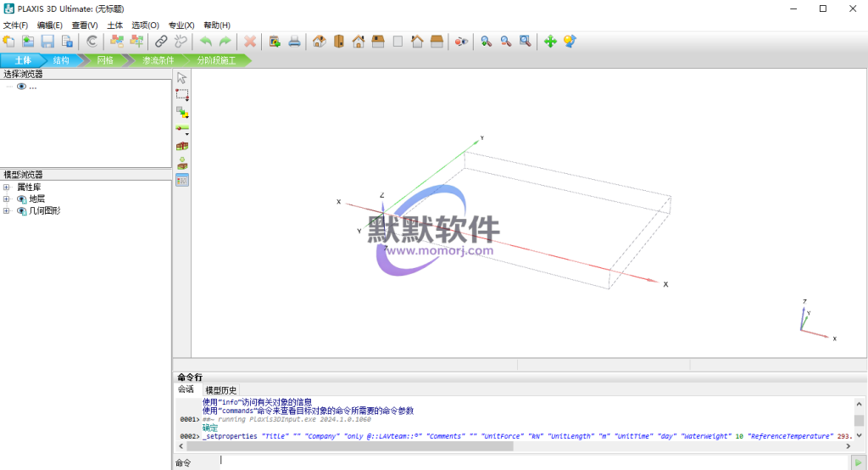This screenshot has width=868, height=470.
Task: Select the first house perspective view icon
Action: click(320, 41)
